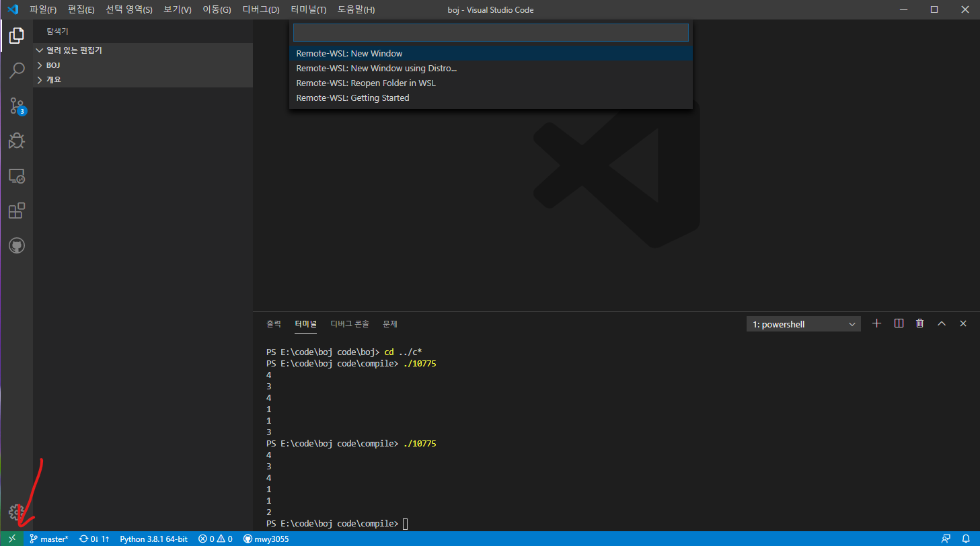Open the Extensions view

tap(17, 211)
